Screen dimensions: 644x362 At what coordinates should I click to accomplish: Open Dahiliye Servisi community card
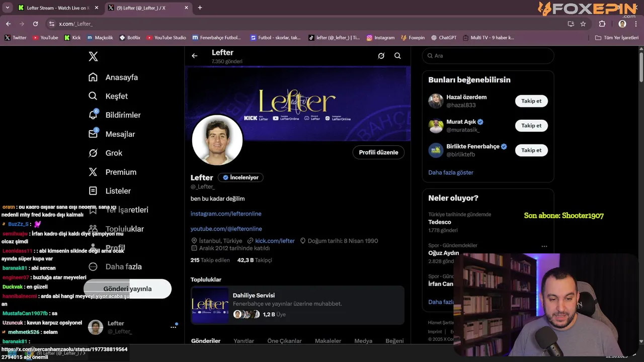[x=297, y=305]
